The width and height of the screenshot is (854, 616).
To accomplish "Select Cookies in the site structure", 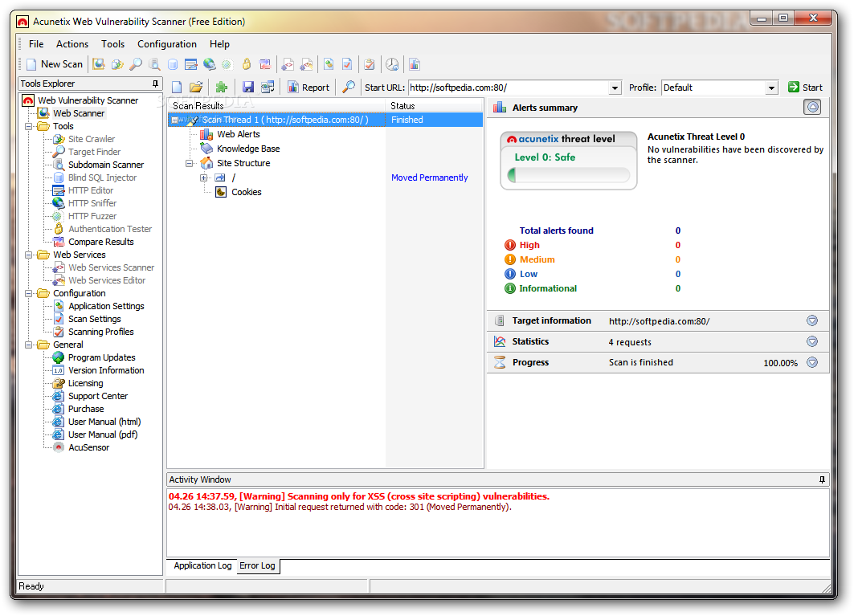I will point(246,192).
